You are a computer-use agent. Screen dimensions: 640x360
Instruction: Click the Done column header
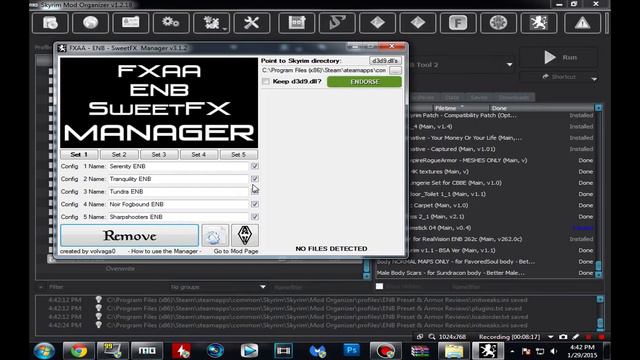point(542,108)
